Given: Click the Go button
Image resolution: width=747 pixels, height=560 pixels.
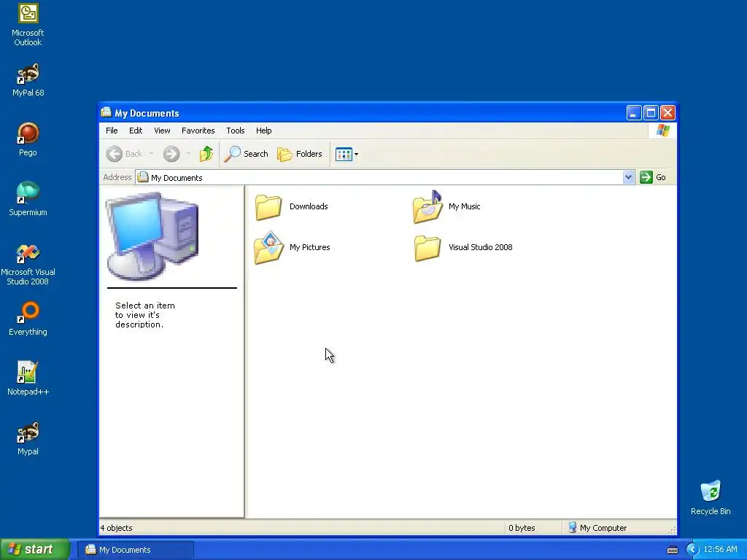Looking at the screenshot, I should [653, 177].
